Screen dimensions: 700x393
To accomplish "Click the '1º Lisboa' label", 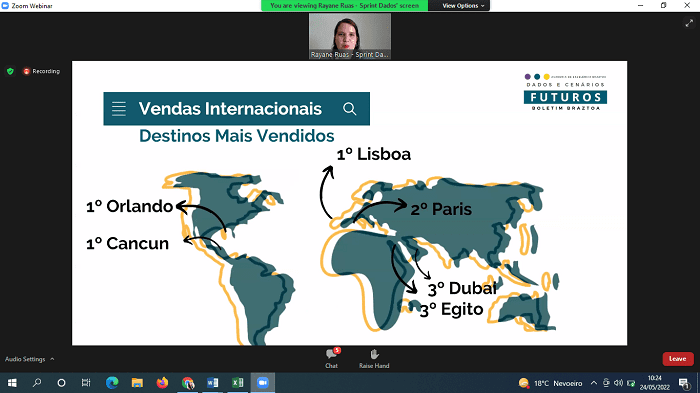I will tap(374, 154).
